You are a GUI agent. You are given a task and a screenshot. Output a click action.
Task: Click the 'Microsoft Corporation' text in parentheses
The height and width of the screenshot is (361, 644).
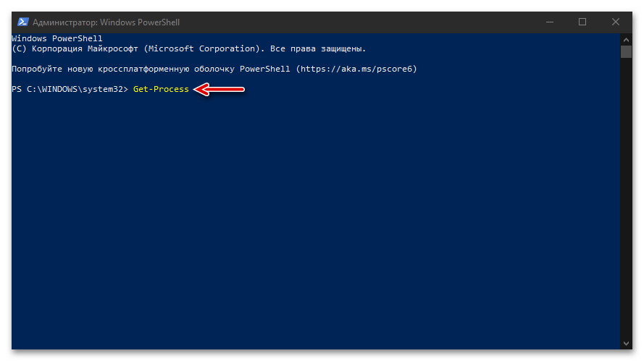click(x=201, y=48)
